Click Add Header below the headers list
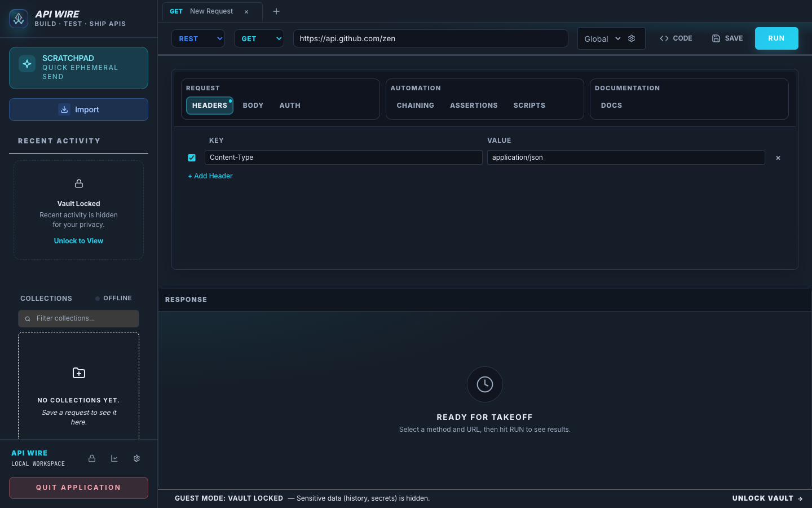Image resolution: width=812 pixels, height=508 pixels. tap(210, 176)
